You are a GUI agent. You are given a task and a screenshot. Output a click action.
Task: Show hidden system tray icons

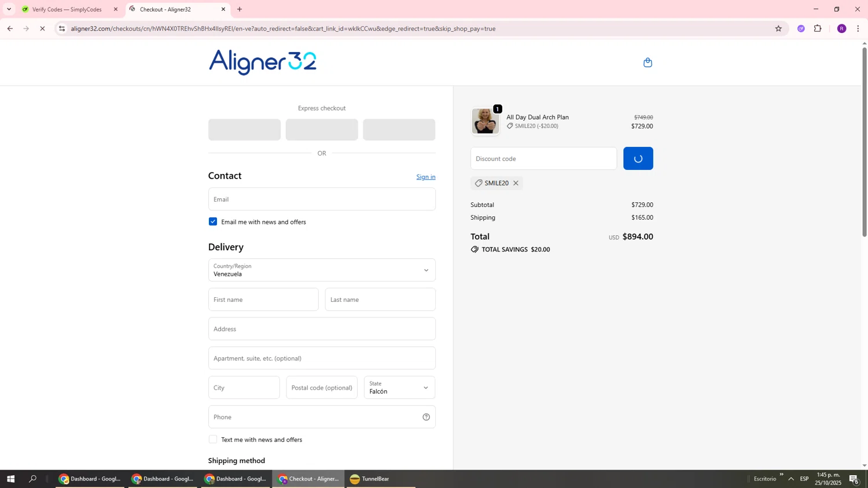(x=791, y=479)
